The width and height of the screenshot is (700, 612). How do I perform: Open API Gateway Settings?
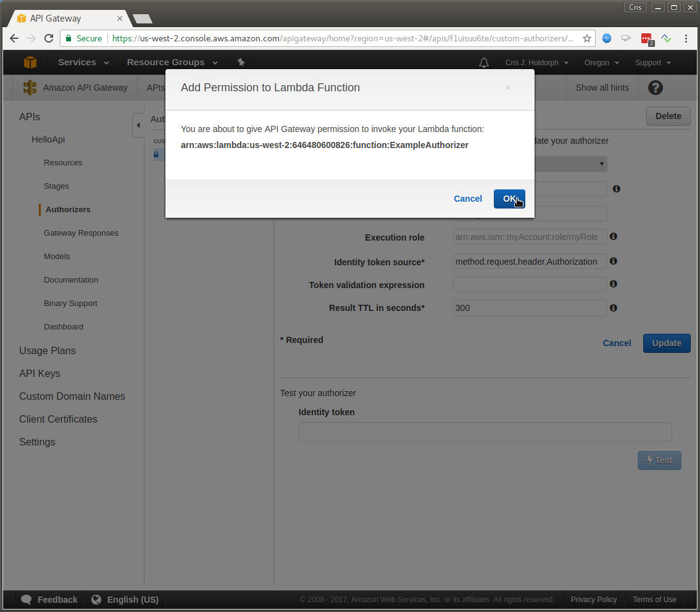pyautogui.click(x=37, y=442)
